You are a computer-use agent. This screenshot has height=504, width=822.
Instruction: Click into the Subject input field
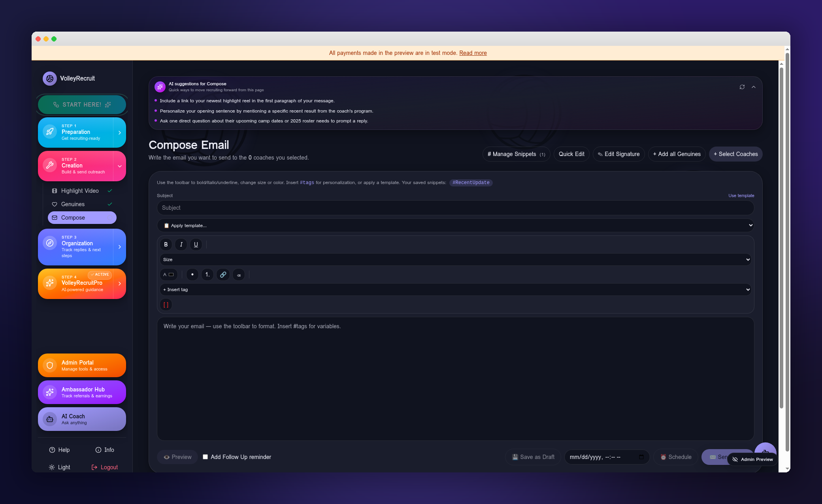pyautogui.click(x=456, y=208)
